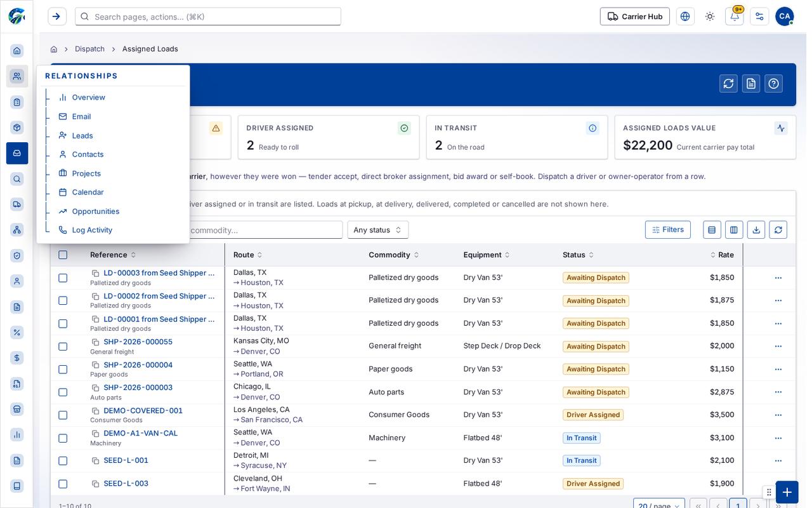This screenshot has height=508, width=812.
Task: Click the Carrier Hub button
Action: (634, 17)
